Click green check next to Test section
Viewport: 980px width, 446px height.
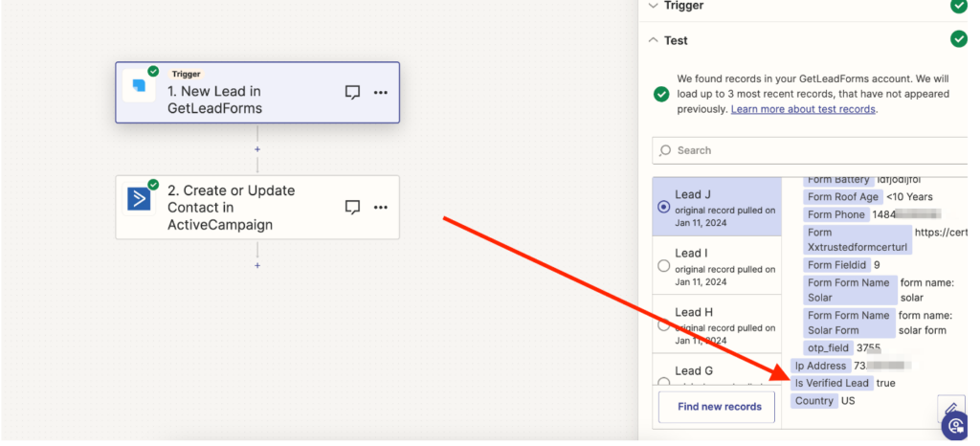click(959, 39)
